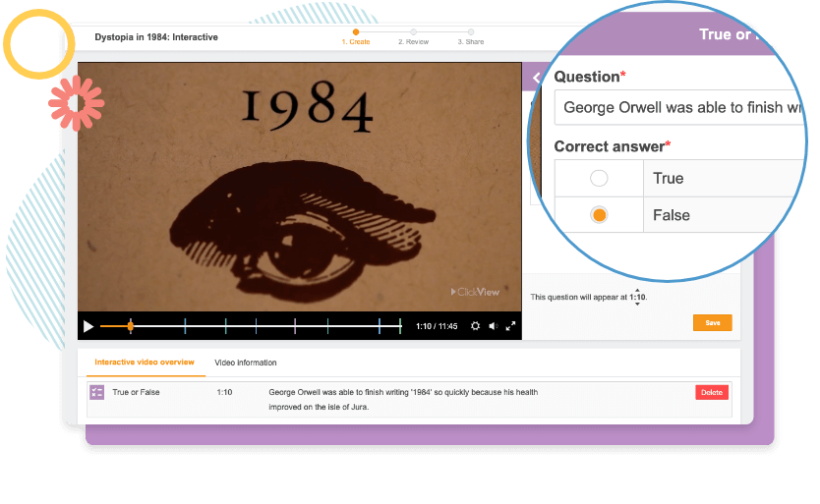Click the back chevron in question panel
Screen dimensions: 820x504
pyautogui.click(x=536, y=78)
